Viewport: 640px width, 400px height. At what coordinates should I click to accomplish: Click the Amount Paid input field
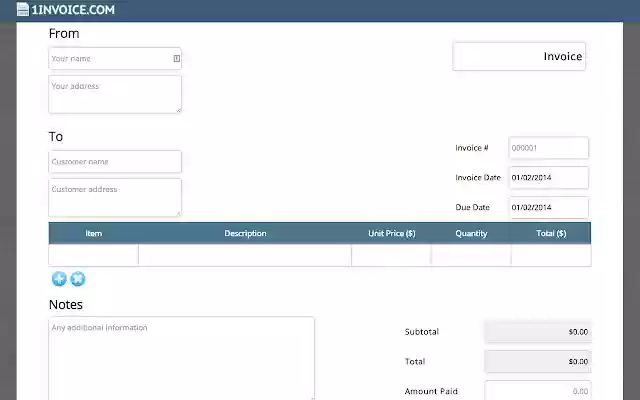pyautogui.click(x=538, y=391)
